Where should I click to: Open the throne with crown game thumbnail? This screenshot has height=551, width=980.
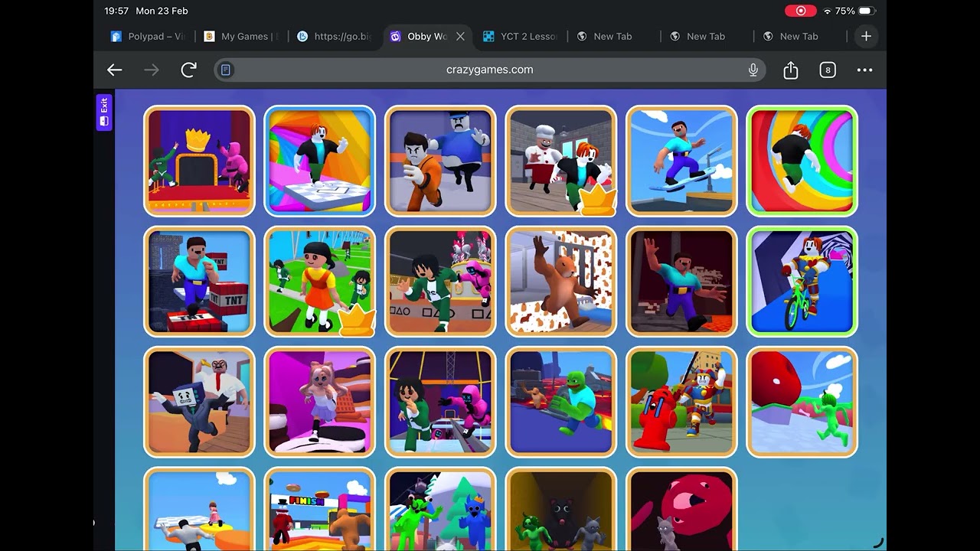(x=199, y=161)
